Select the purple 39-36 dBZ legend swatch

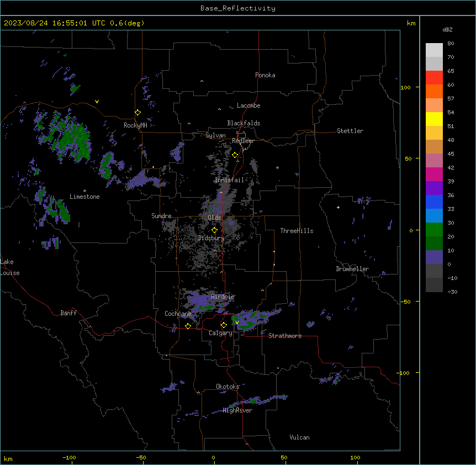pyautogui.click(x=434, y=188)
